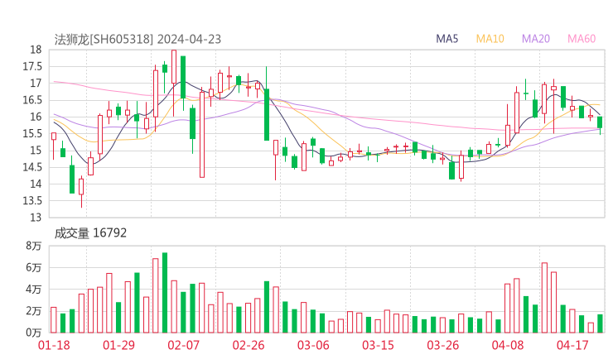The width and height of the screenshot is (613, 364).
Task: Click the 6万 volume axis label
Action: [34, 267]
